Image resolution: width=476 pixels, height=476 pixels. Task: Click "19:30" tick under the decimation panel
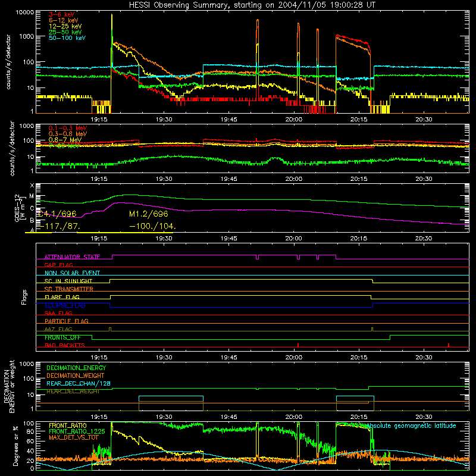(164, 417)
